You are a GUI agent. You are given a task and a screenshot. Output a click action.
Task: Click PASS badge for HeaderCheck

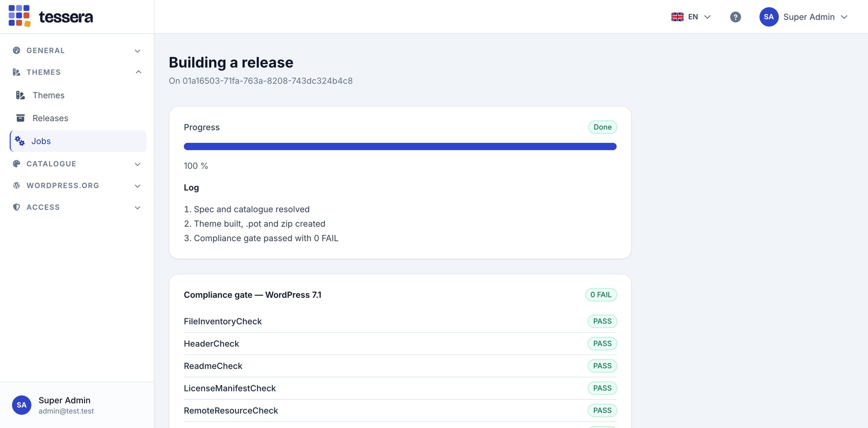click(603, 344)
